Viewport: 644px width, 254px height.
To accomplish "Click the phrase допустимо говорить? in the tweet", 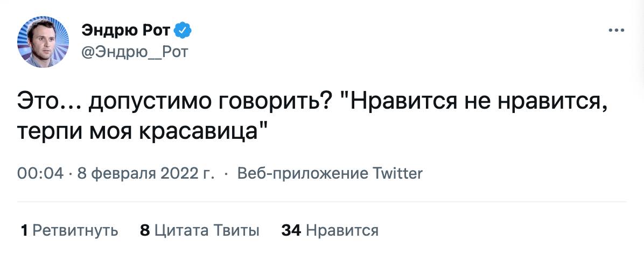I will point(208,101).
